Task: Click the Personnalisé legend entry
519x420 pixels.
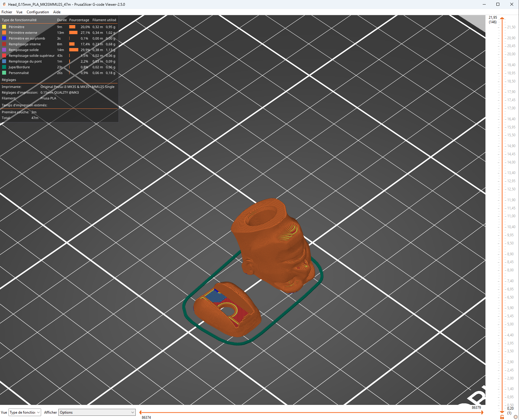Action: coord(19,73)
